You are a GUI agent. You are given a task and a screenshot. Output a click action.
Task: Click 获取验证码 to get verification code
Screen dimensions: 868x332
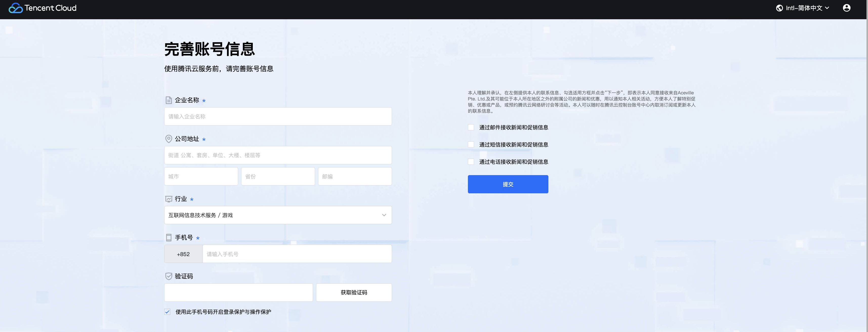(x=354, y=293)
